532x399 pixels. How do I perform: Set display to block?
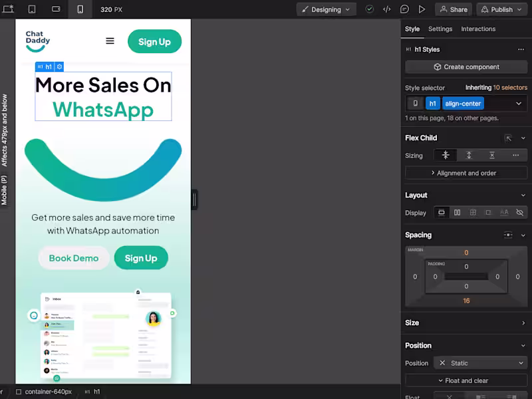pos(442,213)
